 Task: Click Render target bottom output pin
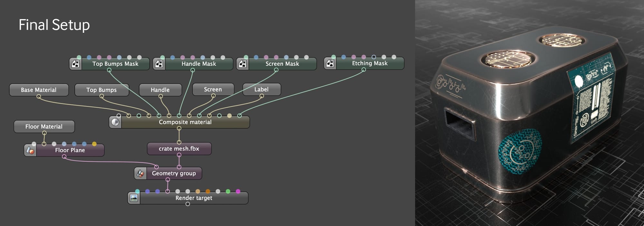188,204
